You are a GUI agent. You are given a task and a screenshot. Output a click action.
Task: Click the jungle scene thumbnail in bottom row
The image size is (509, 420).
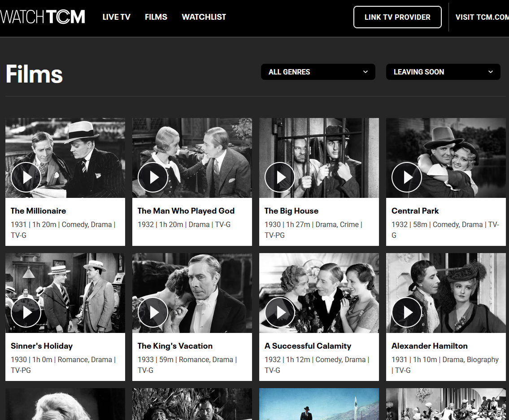(192, 404)
